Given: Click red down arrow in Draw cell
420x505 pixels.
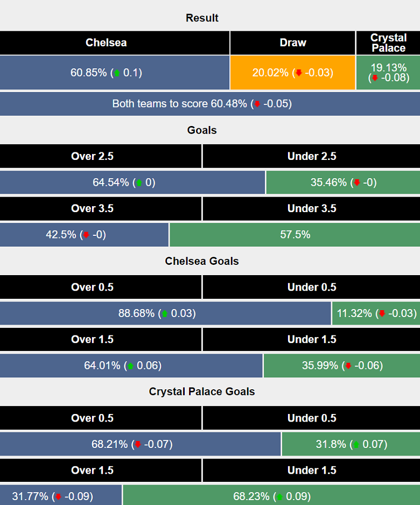Looking at the screenshot, I should click(298, 73).
